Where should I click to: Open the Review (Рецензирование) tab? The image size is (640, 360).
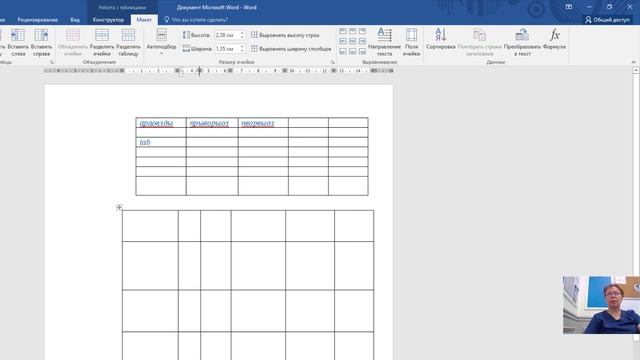[x=38, y=20]
